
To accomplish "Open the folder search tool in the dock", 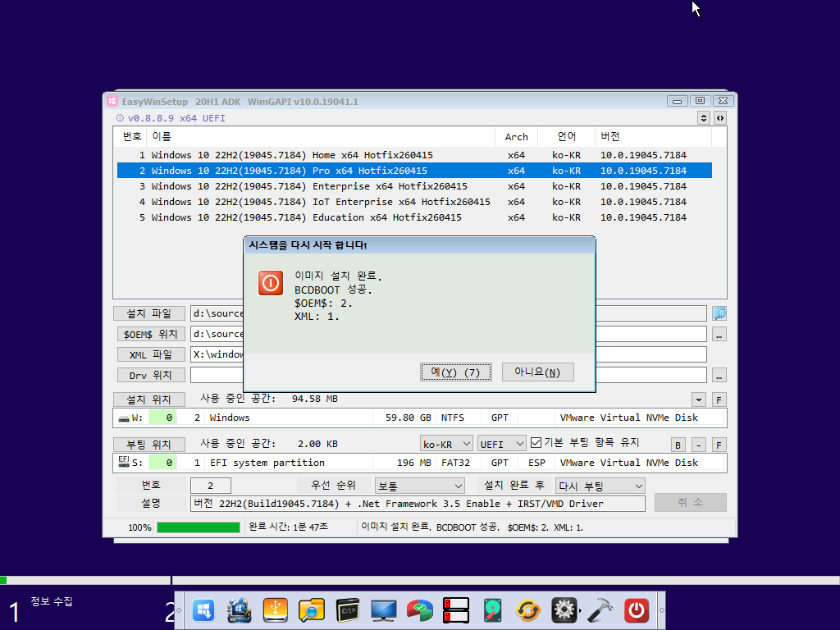I will (312, 610).
